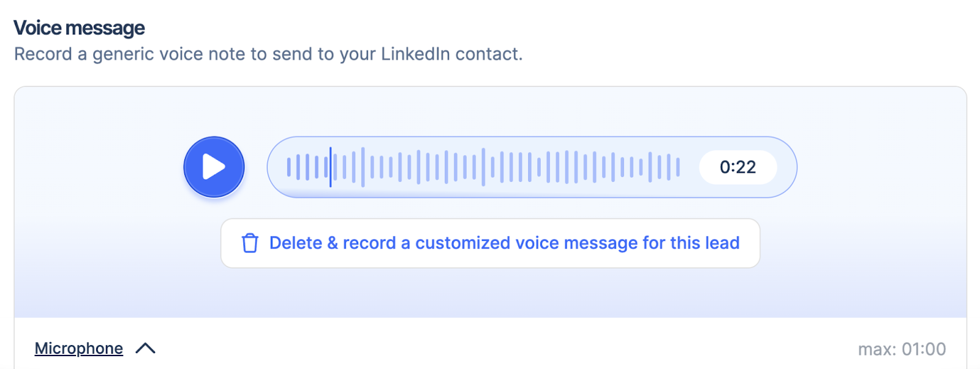The height and width of the screenshot is (369, 980).
Task: Click the 0:22 duration badge
Action: tap(737, 167)
